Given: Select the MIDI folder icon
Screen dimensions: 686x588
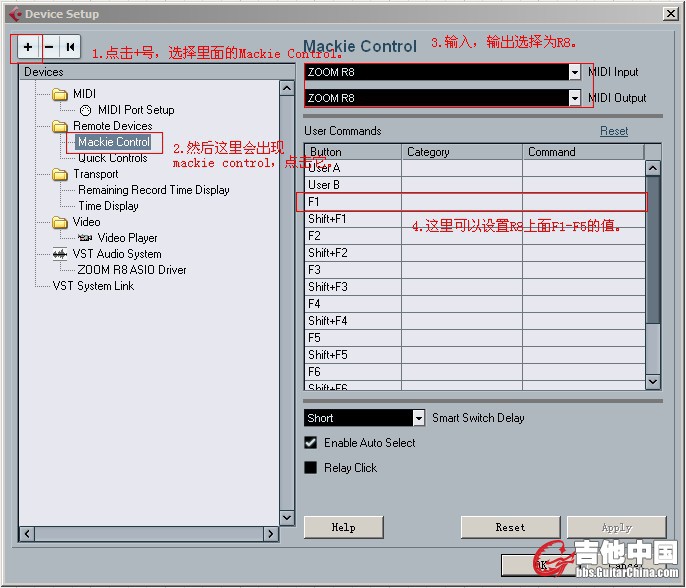Looking at the screenshot, I should 60,94.
